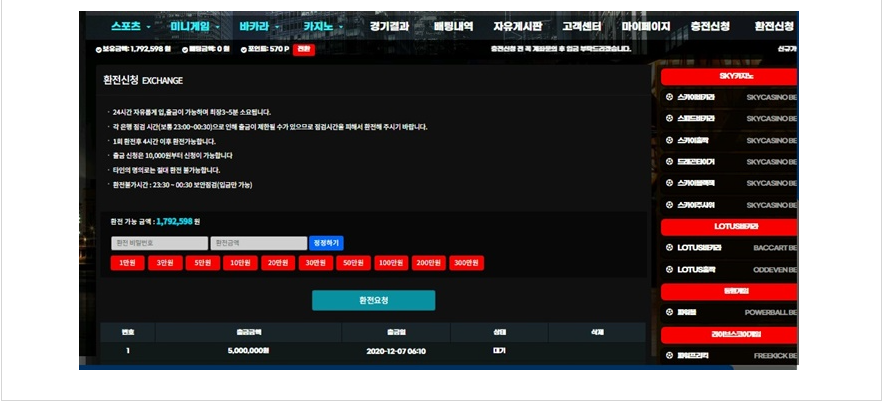Open the 카지노 dropdown menu

coord(326,26)
